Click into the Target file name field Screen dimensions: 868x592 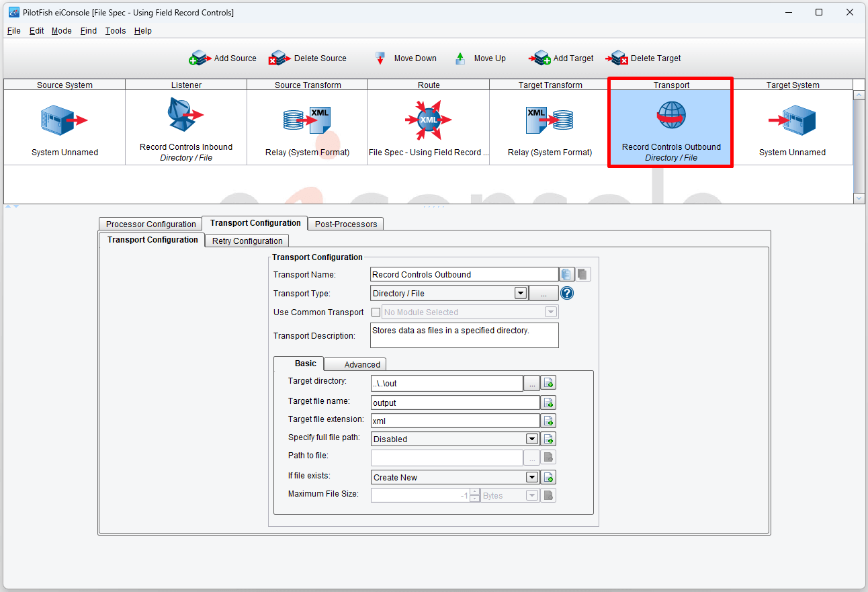click(455, 403)
